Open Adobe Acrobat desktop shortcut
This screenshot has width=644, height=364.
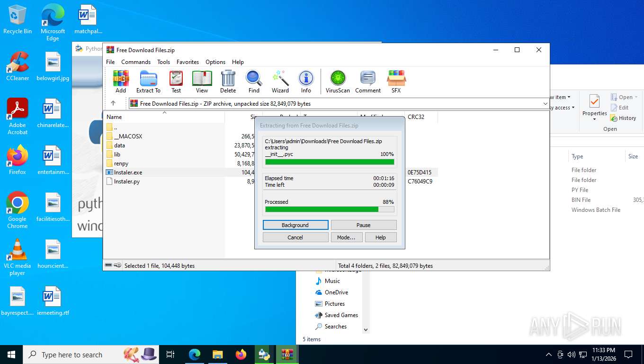(18, 117)
